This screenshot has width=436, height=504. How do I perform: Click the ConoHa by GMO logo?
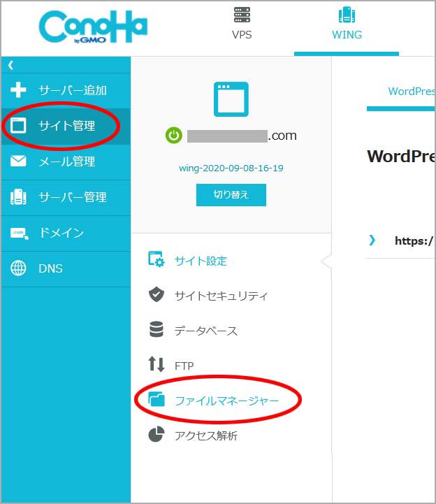coord(93,27)
